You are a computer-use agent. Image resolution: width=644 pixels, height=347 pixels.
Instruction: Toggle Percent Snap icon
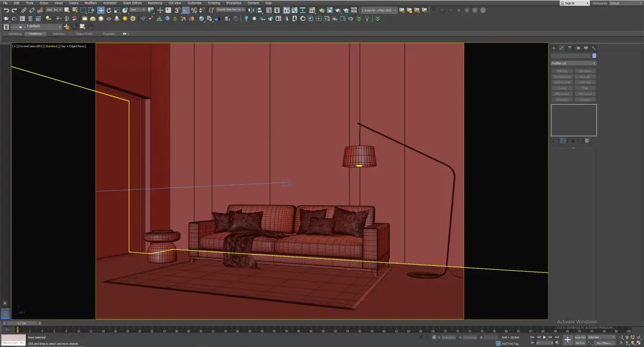(194, 10)
